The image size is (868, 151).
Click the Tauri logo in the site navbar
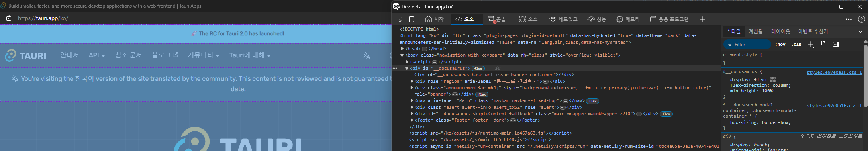point(25,55)
